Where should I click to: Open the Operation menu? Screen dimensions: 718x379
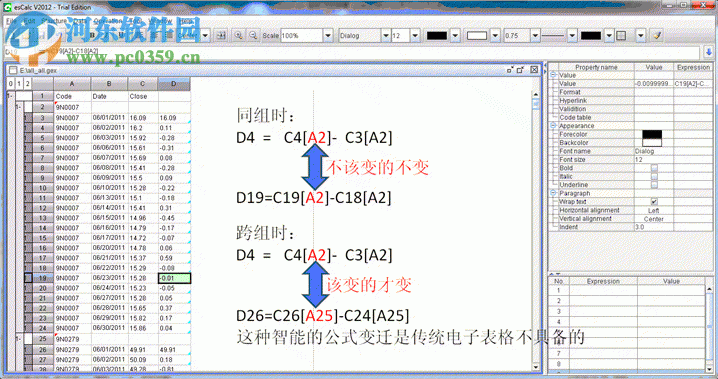tap(108, 21)
